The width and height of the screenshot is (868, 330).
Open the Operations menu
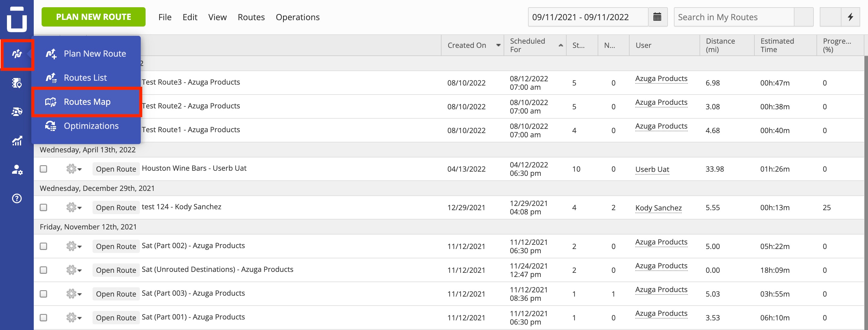pyautogui.click(x=297, y=17)
